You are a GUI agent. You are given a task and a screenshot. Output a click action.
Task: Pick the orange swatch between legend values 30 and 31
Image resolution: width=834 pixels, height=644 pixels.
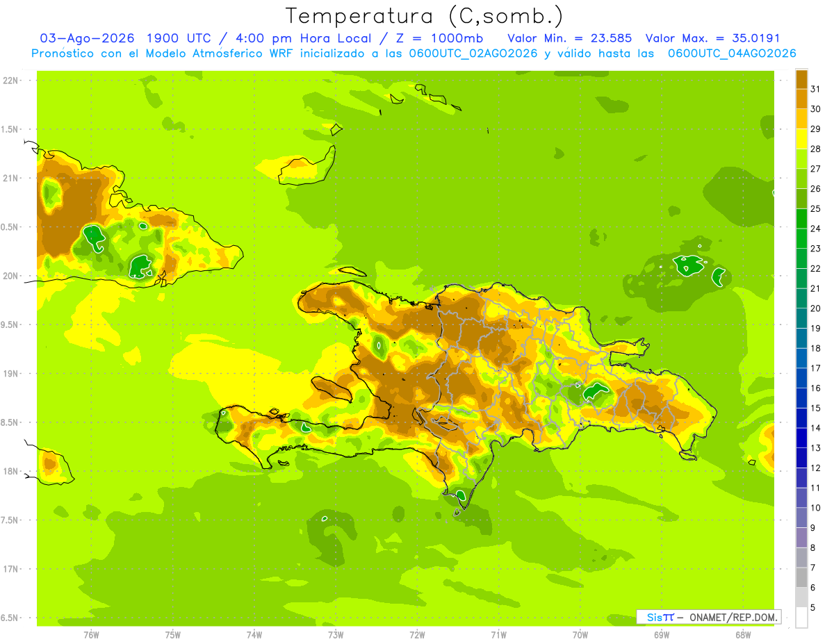[801, 99]
